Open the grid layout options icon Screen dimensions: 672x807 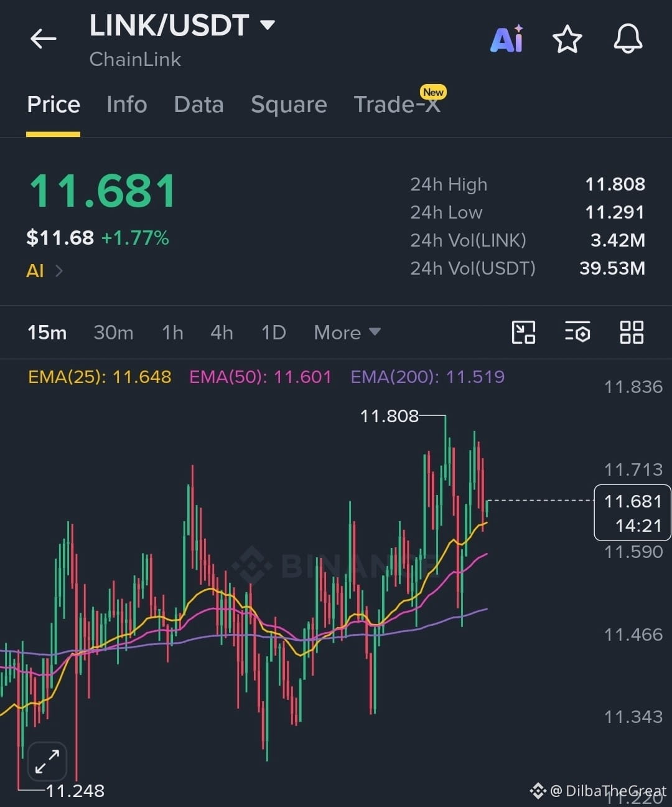[x=632, y=332]
